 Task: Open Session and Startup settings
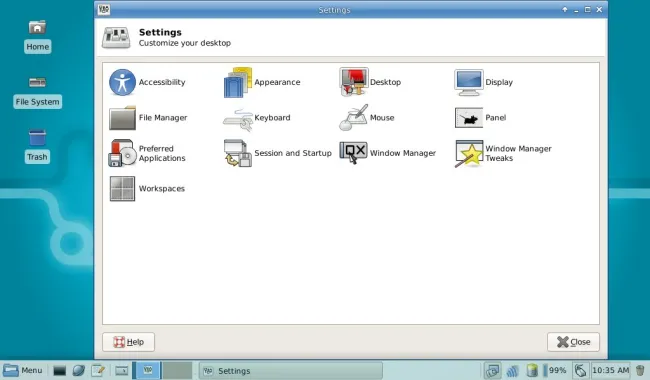[x=277, y=153]
